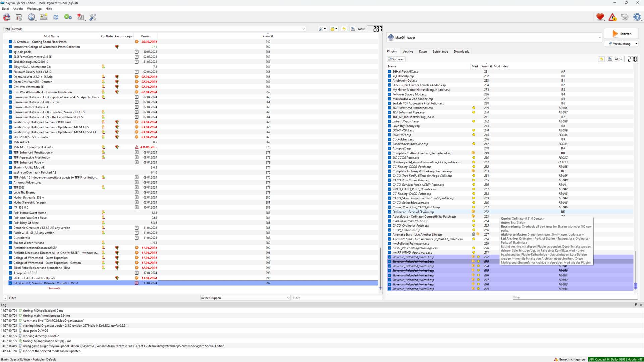Uncheck AI Overhaul - Cutting Room Floor Patch
The height and width of the screenshot is (362, 644).
(10, 42)
